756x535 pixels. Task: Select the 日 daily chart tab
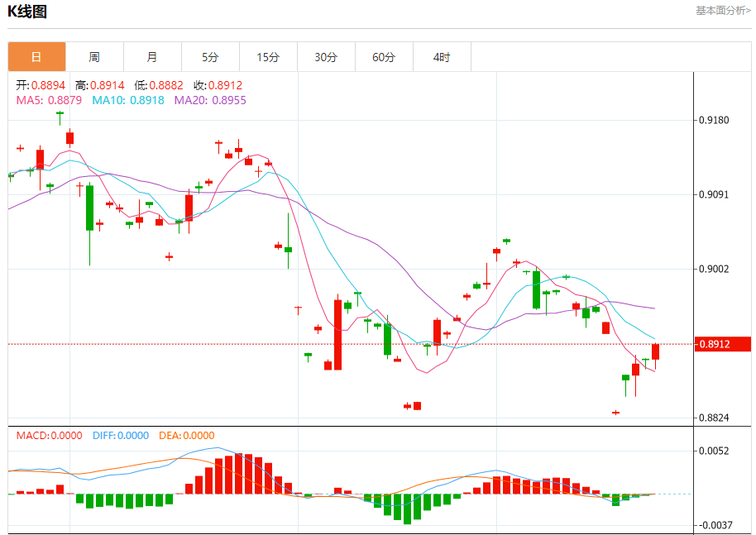pos(36,57)
